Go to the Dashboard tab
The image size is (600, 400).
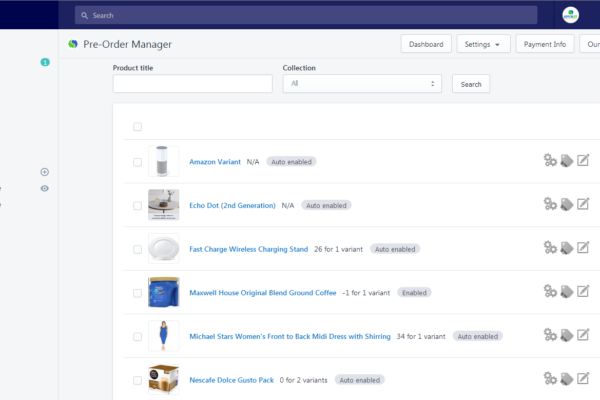(x=426, y=44)
